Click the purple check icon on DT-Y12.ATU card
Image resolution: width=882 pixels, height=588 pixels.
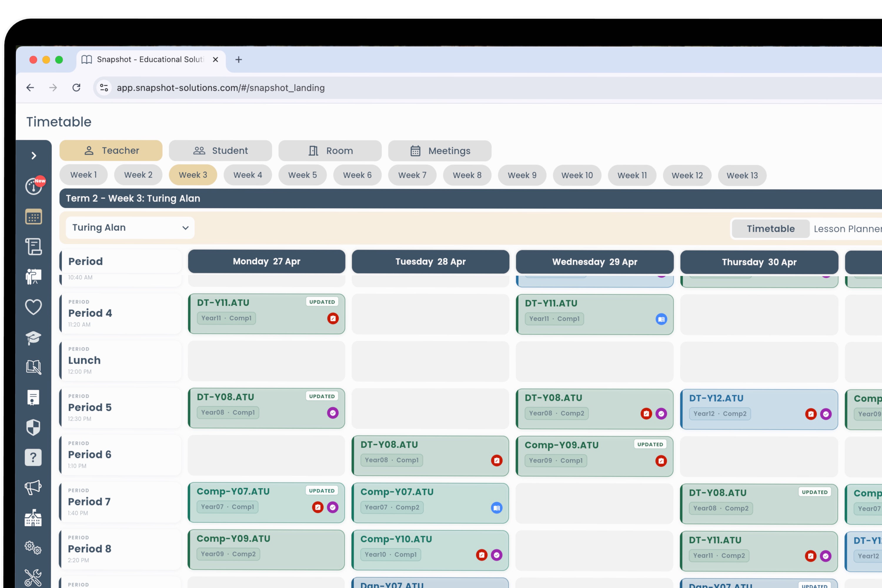[826, 414]
